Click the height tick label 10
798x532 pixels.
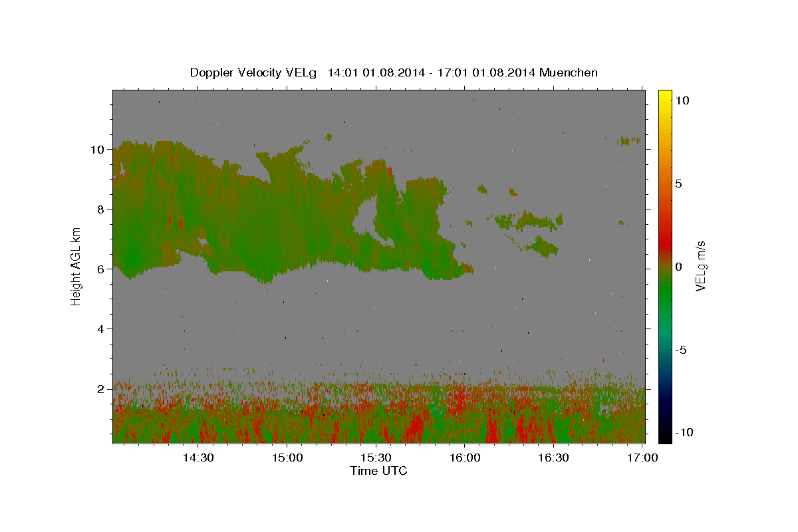97,150
